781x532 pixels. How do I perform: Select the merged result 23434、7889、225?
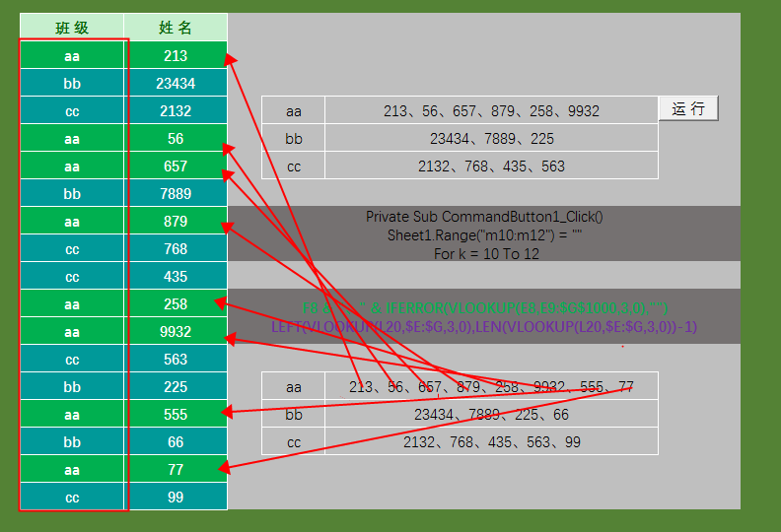click(x=491, y=138)
